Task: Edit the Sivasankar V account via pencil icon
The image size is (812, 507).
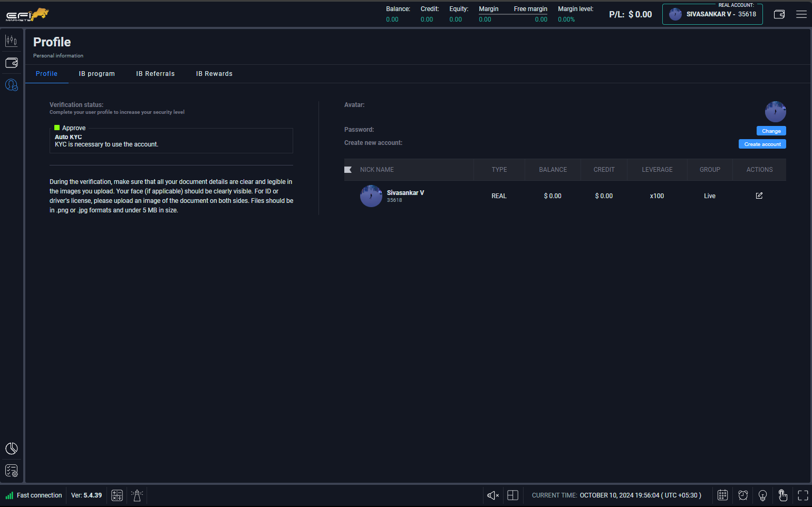Action: coord(759,196)
